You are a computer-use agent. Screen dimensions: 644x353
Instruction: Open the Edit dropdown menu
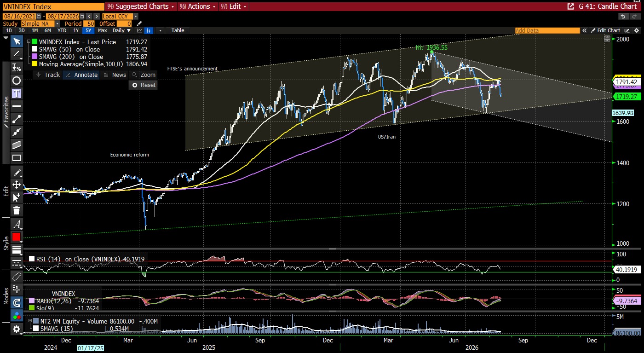[233, 6]
